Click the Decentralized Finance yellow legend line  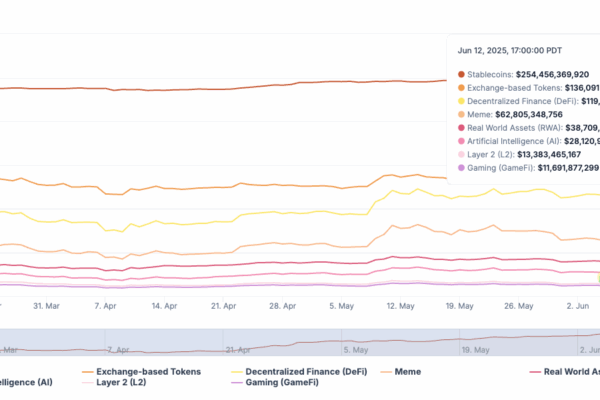click(237, 372)
